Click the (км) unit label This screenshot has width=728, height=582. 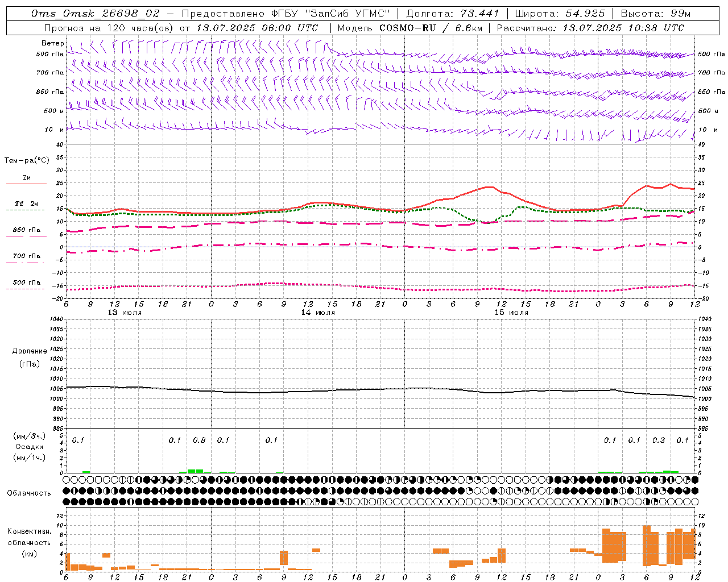(30, 554)
